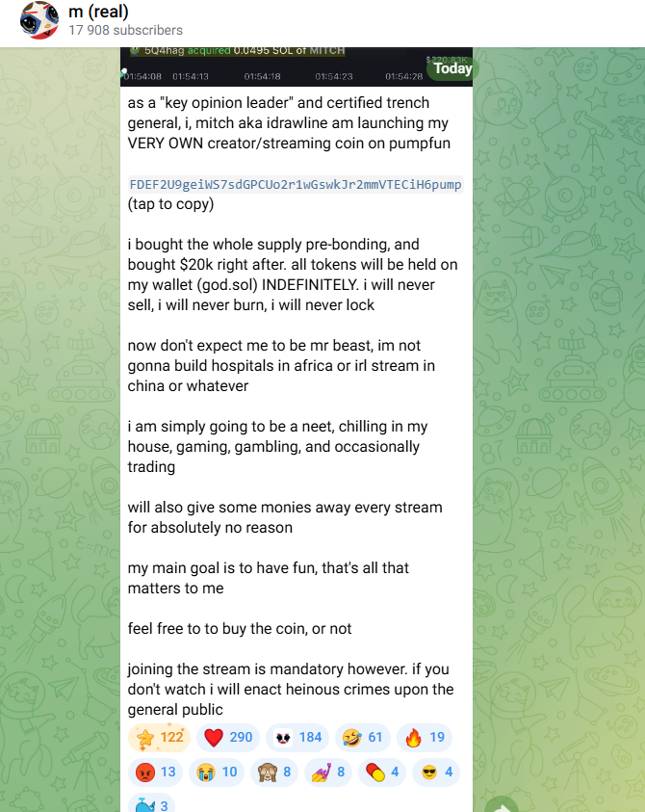View the 17 908 subscribers info
This screenshot has height=812, width=645.
point(125,30)
